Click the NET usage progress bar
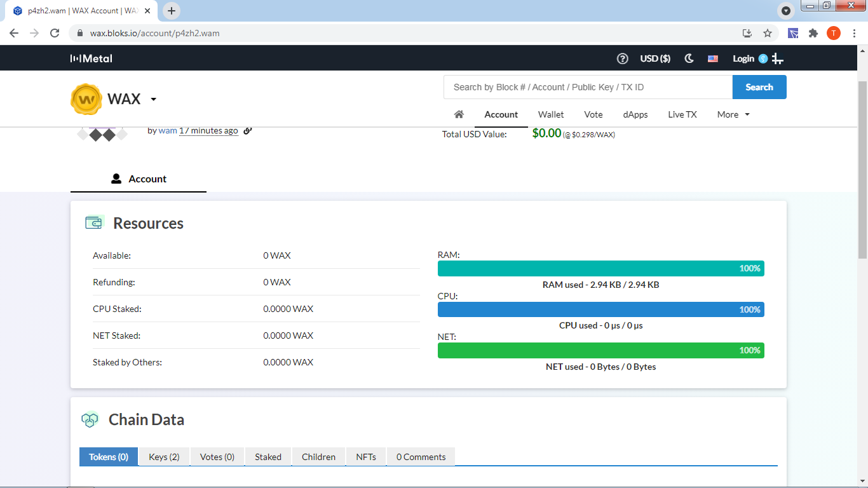The width and height of the screenshot is (868, 488). coord(601,350)
